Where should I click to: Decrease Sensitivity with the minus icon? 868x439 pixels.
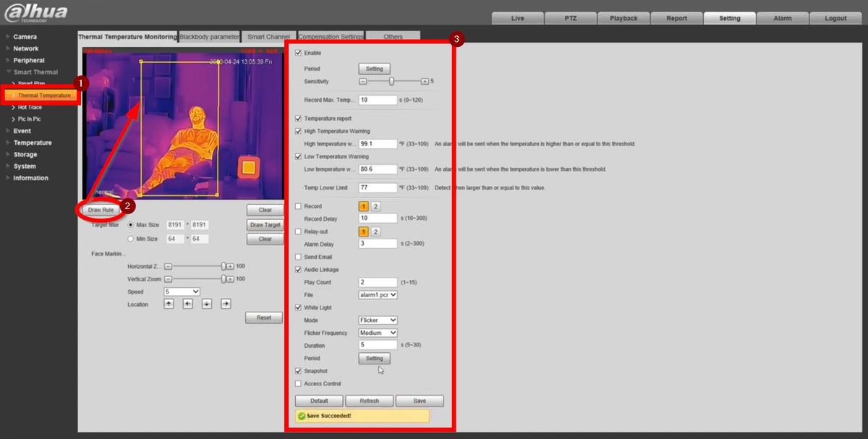tap(363, 82)
